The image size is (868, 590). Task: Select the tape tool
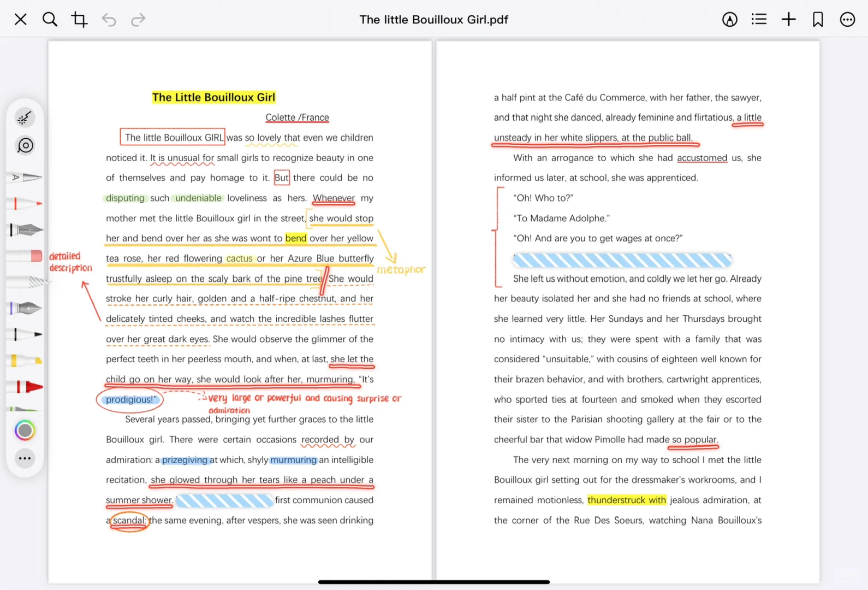pyautogui.click(x=25, y=146)
